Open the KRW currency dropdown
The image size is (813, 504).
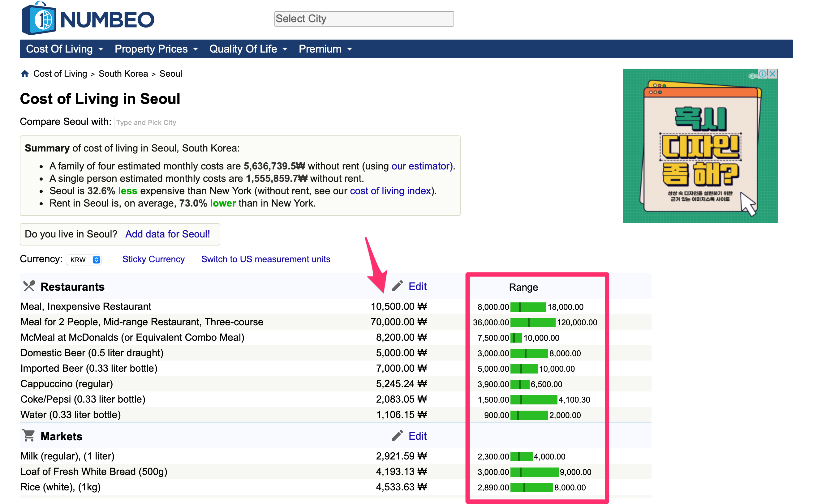click(84, 260)
